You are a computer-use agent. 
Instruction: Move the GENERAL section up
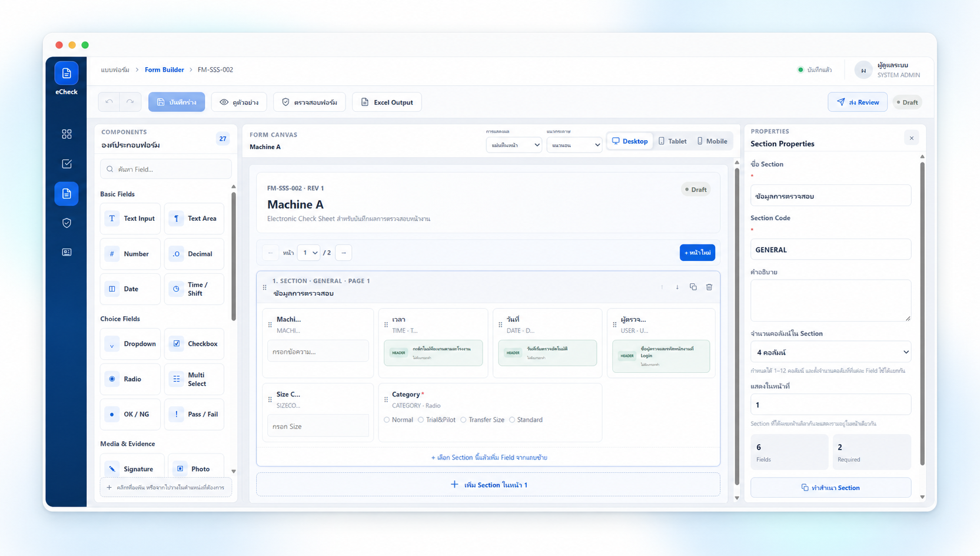pos(662,287)
